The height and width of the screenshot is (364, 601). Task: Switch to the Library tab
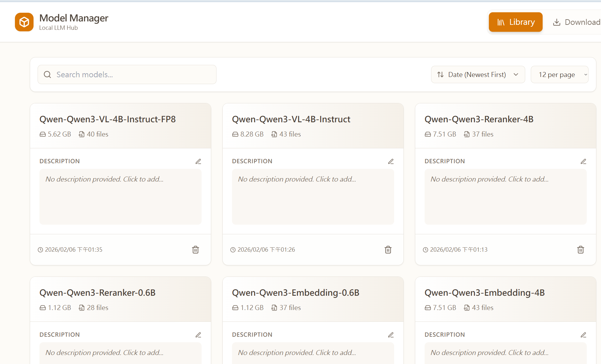tap(516, 22)
